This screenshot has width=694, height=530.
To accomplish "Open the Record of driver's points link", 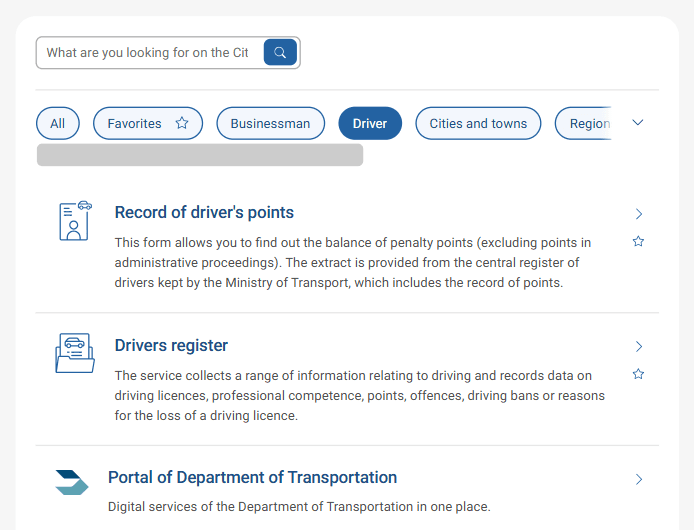I will 204,212.
